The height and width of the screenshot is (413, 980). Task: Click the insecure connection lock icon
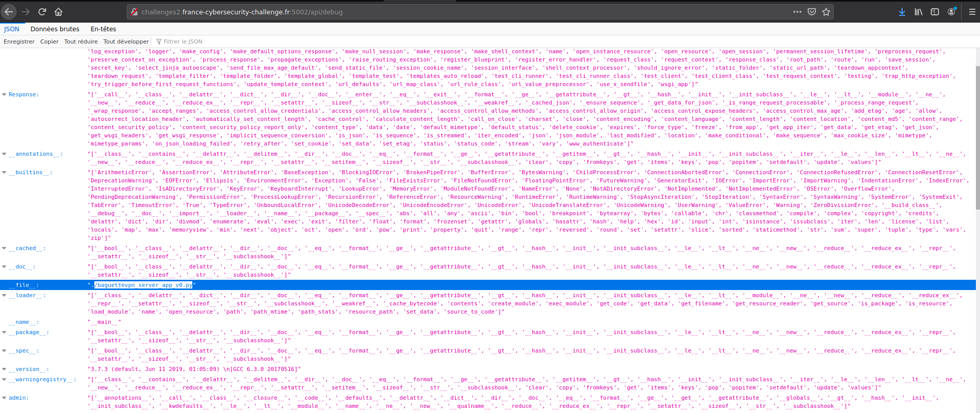point(134,12)
